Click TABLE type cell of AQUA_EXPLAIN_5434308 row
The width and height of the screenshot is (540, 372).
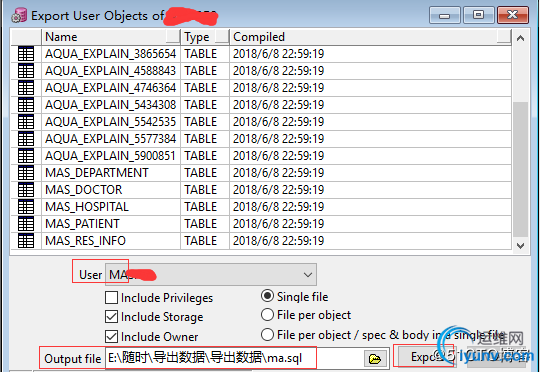205,105
